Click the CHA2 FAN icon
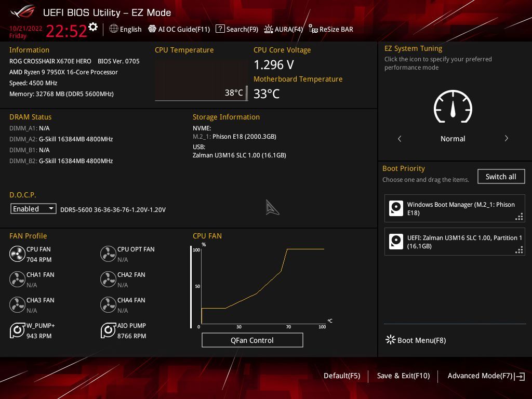 pos(108,279)
